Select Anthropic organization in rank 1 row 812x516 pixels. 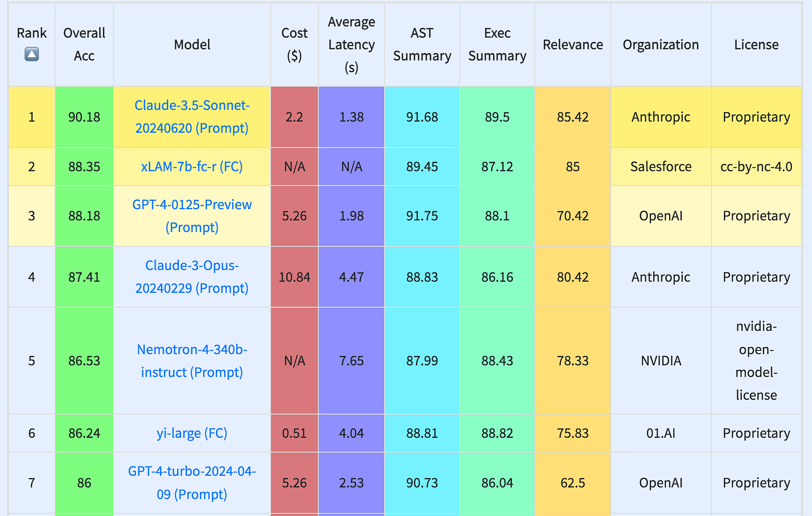661,117
